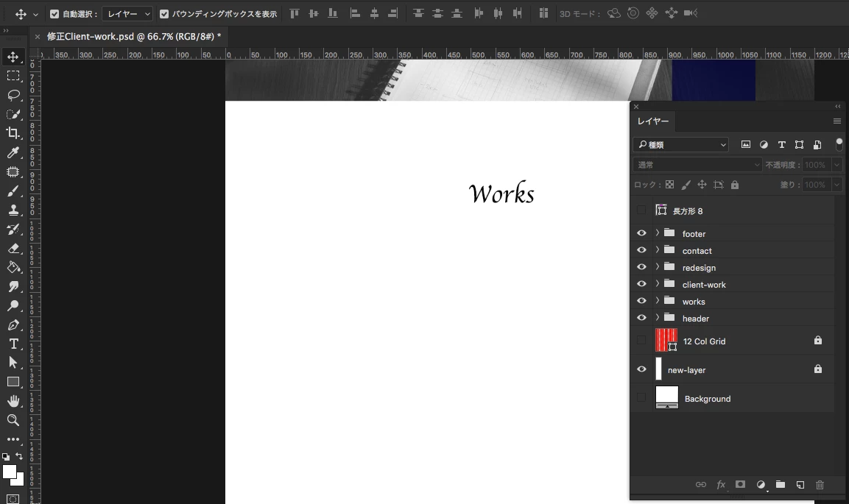Select the Crop tool

pos(13,133)
